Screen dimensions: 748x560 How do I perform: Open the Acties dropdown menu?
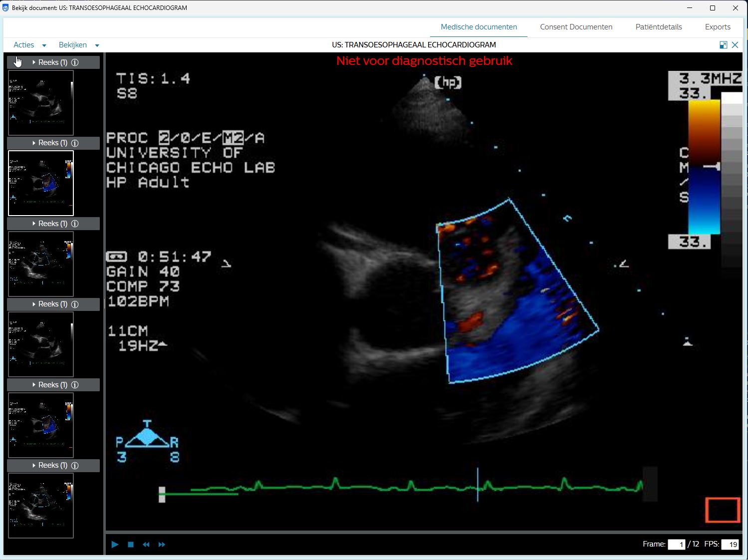[29, 45]
